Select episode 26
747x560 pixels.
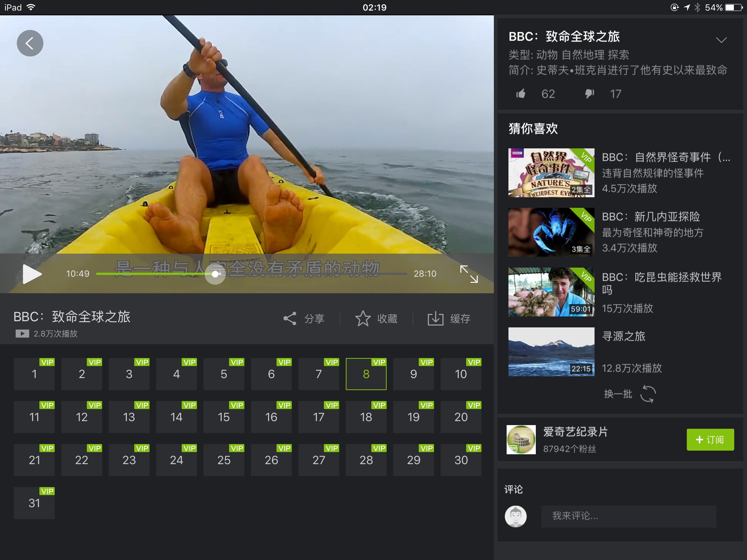pyautogui.click(x=271, y=460)
